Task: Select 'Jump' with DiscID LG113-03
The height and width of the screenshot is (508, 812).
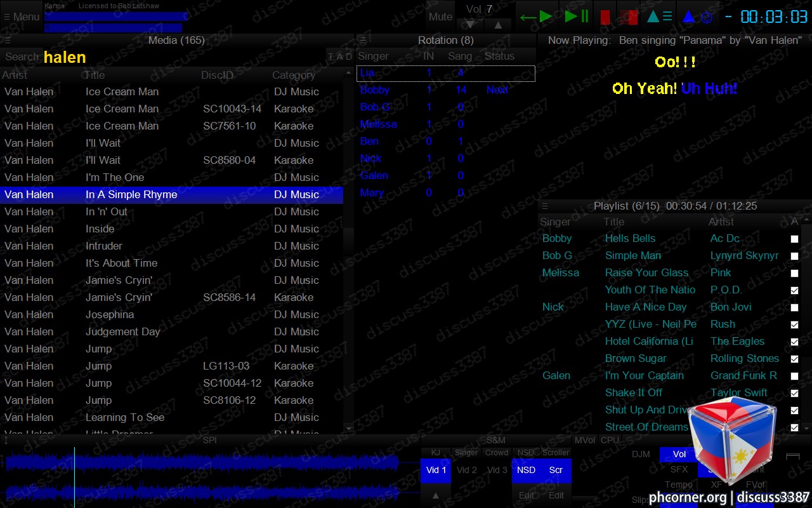Action: (172, 366)
